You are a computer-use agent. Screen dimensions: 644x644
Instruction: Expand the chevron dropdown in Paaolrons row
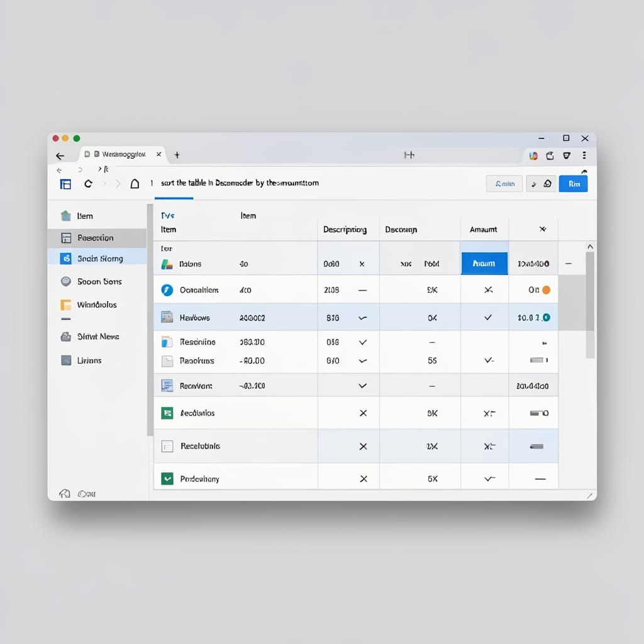(363, 361)
